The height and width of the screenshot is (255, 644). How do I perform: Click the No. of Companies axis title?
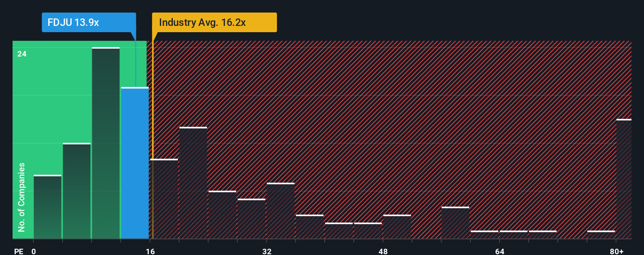tap(22, 197)
